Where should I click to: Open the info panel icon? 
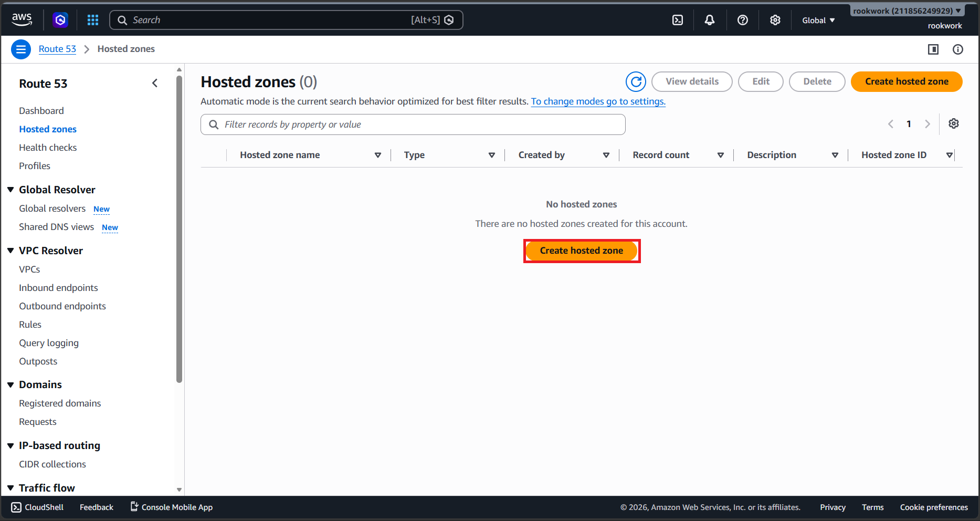958,49
